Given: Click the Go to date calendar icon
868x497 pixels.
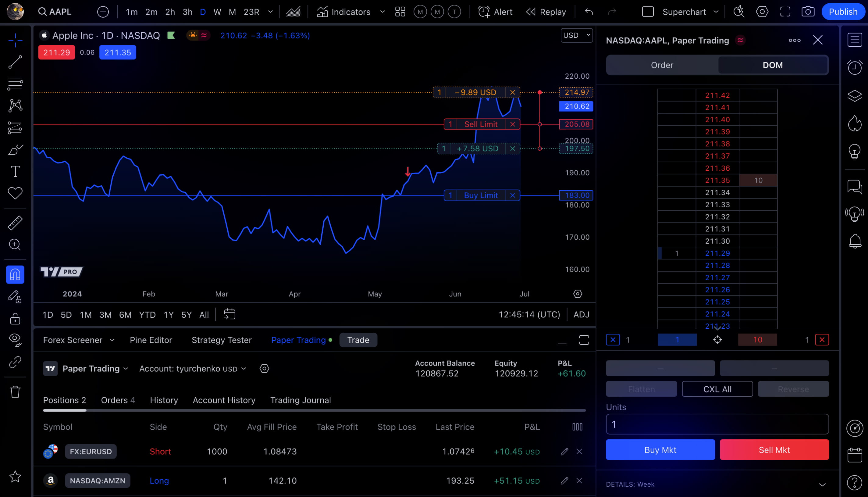Looking at the screenshot, I should click(229, 314).
